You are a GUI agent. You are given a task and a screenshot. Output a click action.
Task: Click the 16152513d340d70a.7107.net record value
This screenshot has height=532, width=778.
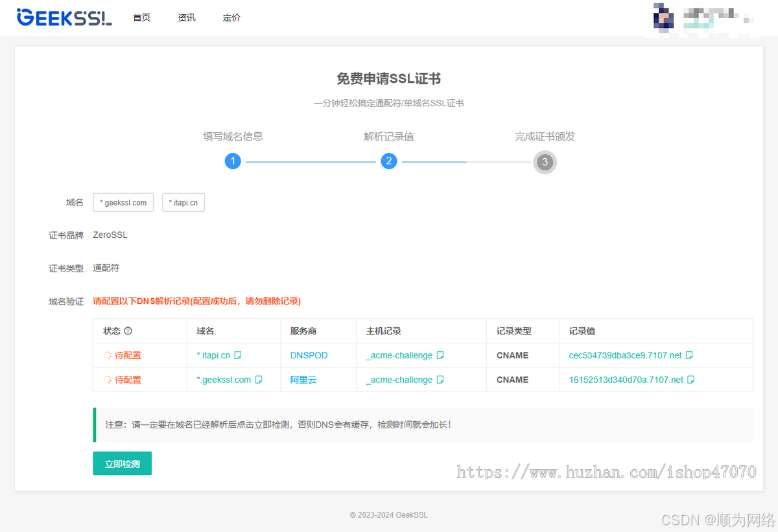626,380
